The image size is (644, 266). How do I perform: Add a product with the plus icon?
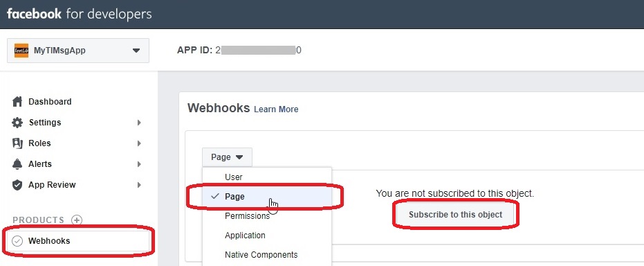coord(76,220)
